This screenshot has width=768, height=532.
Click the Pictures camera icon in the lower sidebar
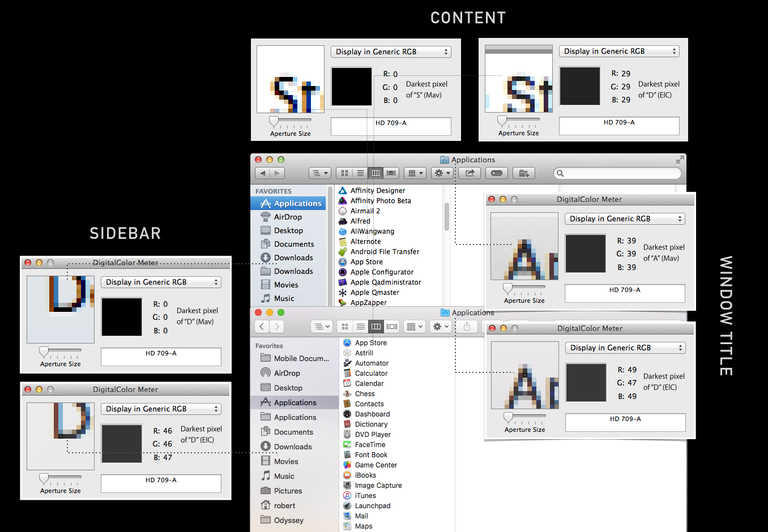266,491
